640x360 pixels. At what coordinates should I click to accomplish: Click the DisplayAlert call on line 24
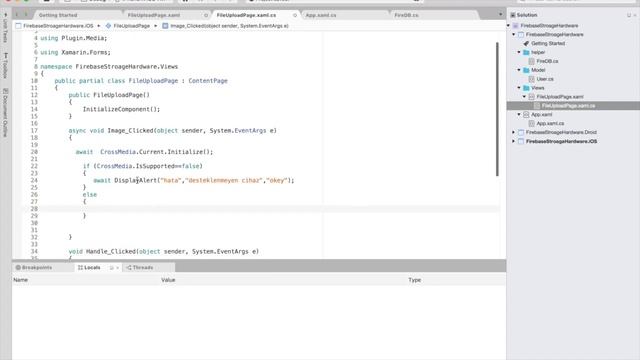click(x=136, y=180)
